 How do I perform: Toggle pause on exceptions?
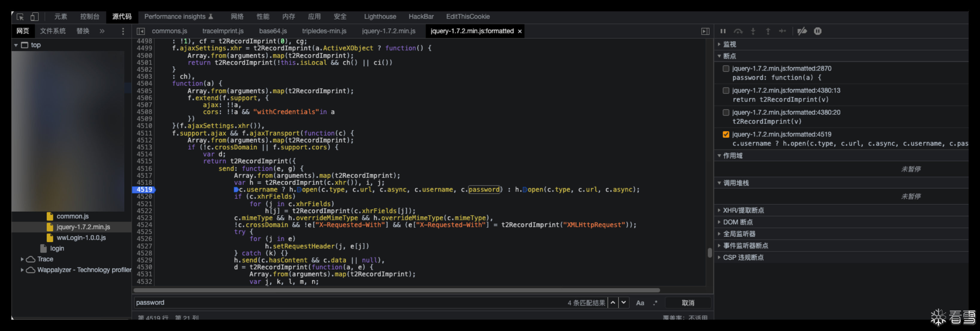[818, 31]
